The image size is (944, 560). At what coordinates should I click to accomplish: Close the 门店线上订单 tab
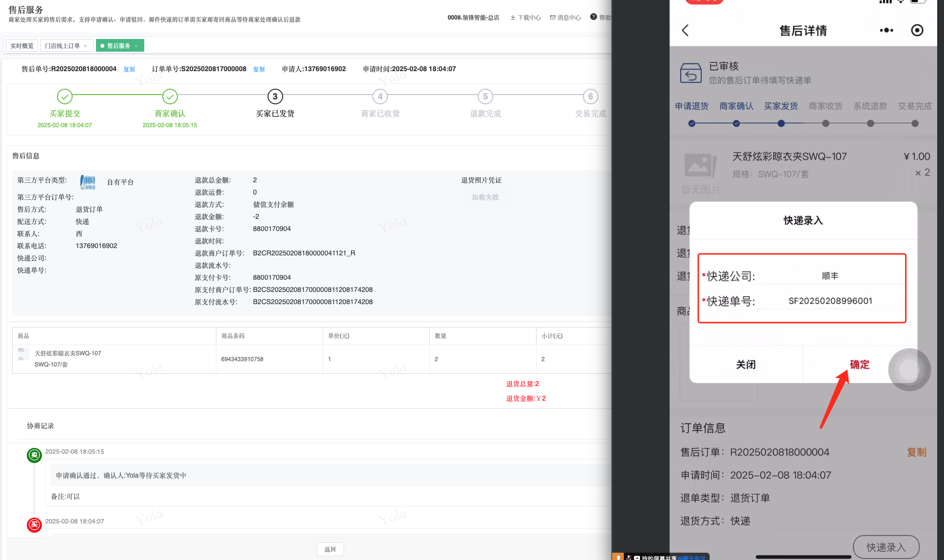coord(85,46)
